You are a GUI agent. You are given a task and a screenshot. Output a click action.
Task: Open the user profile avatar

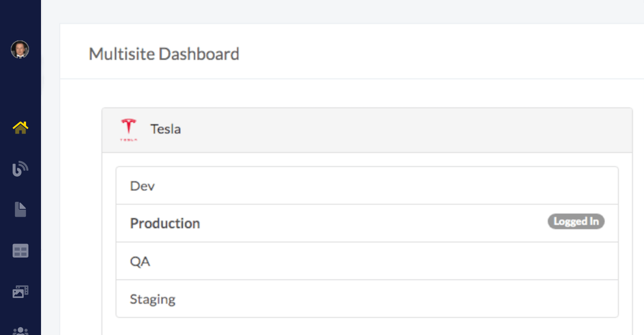(x=20, y=50)
